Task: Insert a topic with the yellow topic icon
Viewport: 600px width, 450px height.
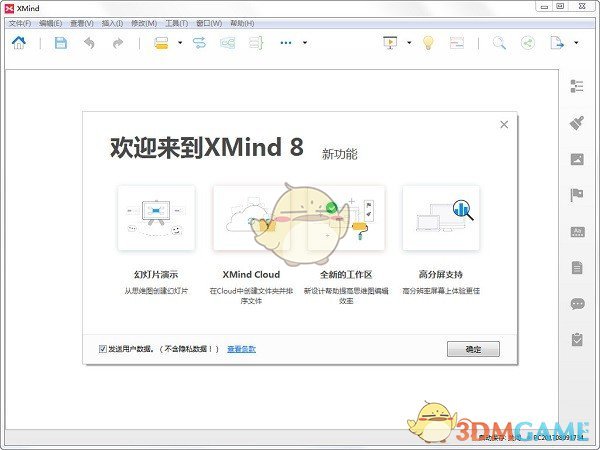Action: [x=161, y=42]
